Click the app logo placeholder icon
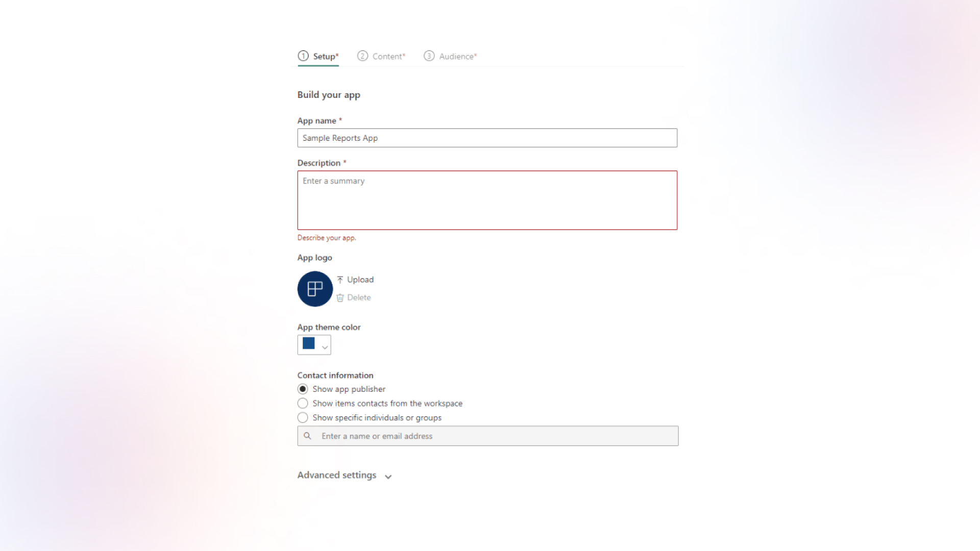This screenshot has width=980, height=551. pos(314,288)
